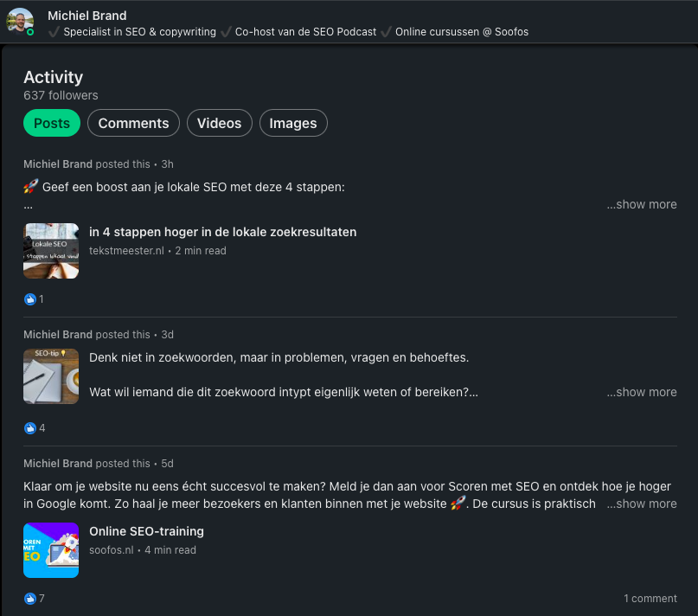
Task: Switch to the Images filter
Action: (x=293, y=123)
